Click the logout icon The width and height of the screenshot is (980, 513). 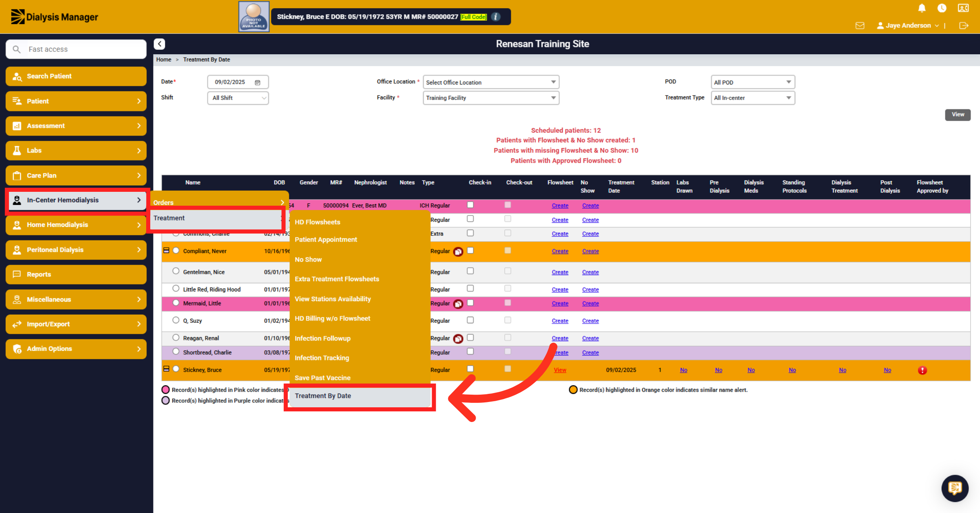click(x=964, y=25)
